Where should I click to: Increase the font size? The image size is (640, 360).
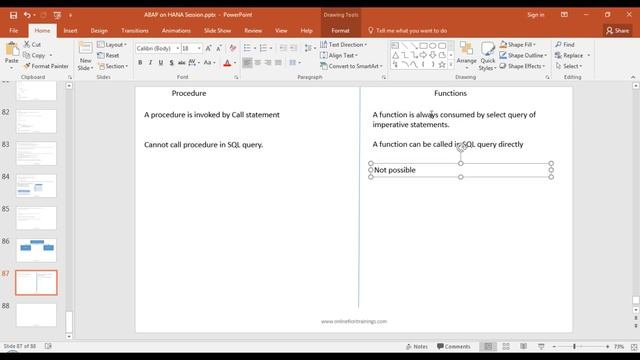pos(209,48)
